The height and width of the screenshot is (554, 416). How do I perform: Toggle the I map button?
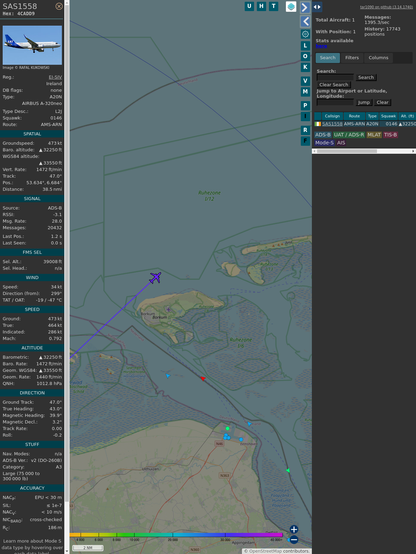coord(305,116)
